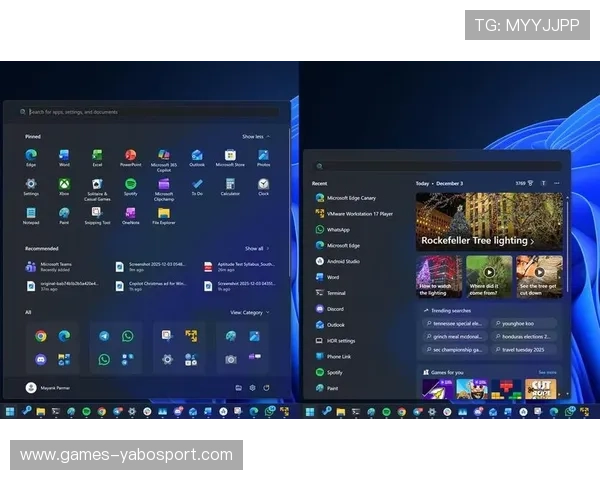Open the View: Category dropdown
Image resolution: width=600 pixels, height=480 pixels.
click(x=249, y=313)
